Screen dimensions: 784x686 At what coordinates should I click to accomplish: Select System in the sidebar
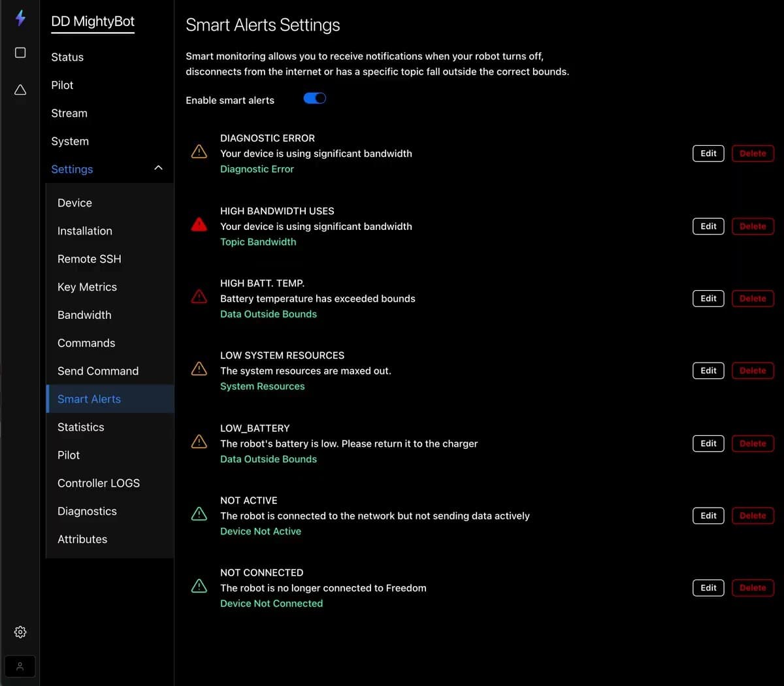(x=70, y=141)
